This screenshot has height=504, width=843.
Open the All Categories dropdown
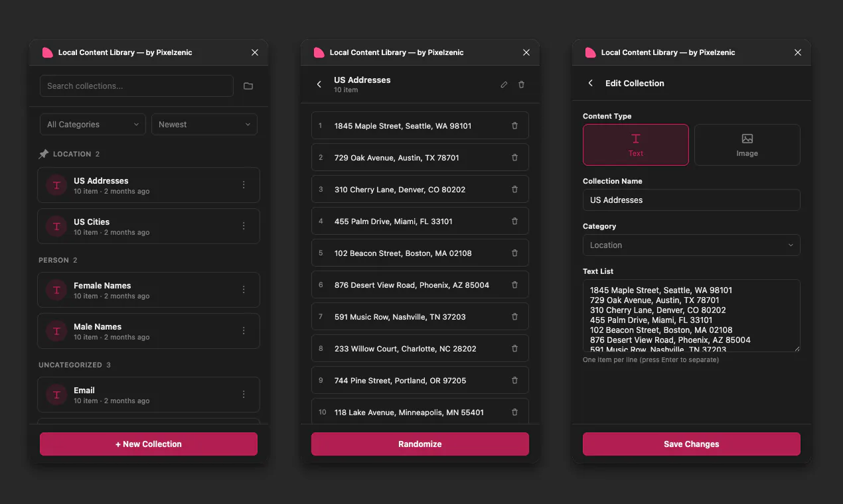click(x=92, y=125)
